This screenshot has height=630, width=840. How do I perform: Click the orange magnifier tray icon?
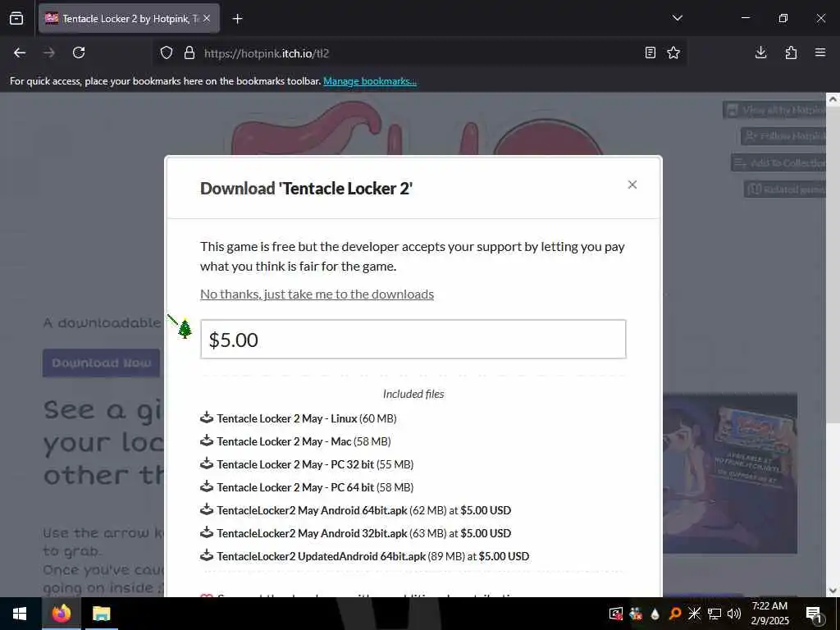(675, 614)
